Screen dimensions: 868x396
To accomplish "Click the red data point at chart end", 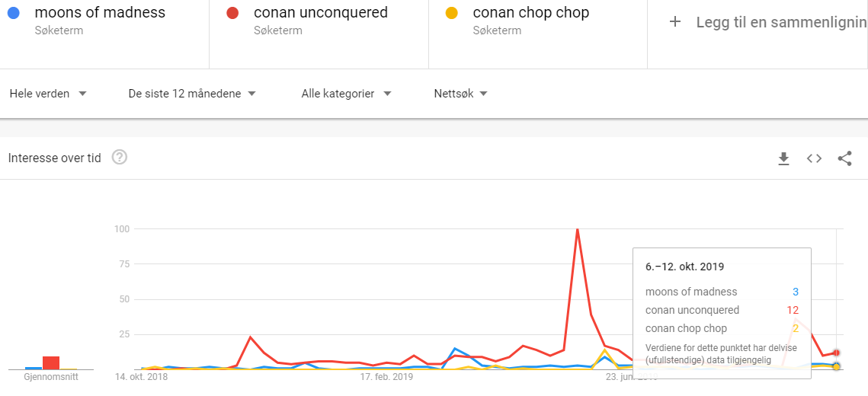I will click(837, 353).
